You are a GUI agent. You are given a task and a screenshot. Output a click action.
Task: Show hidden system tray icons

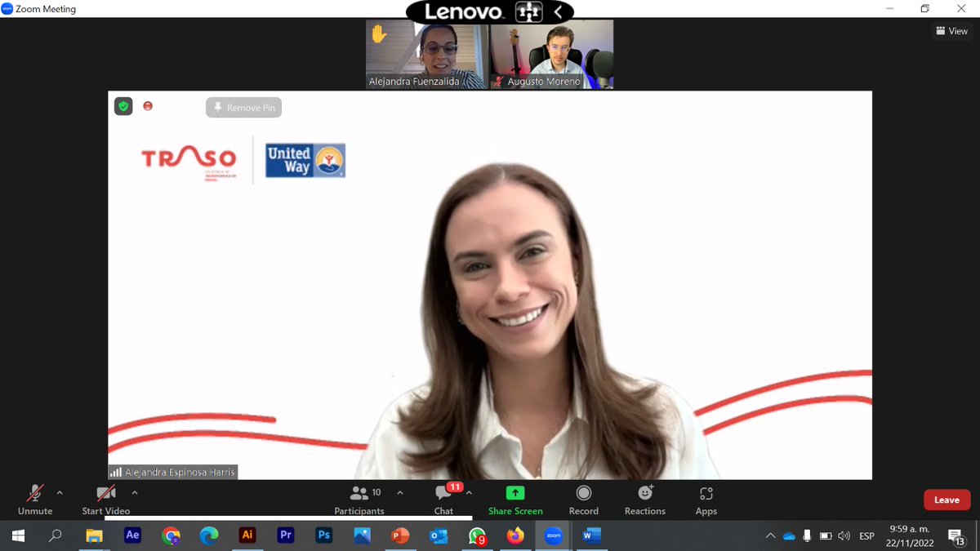click(770, 535)
